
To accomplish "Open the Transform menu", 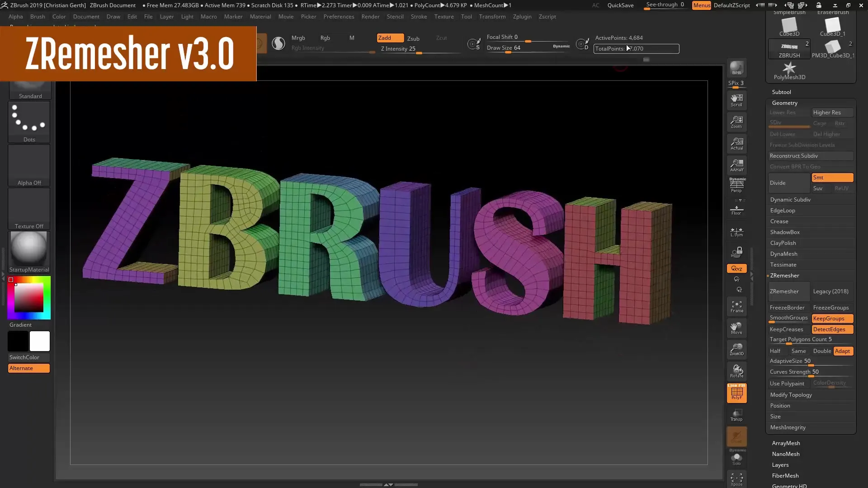I will (x=492, y=17).
